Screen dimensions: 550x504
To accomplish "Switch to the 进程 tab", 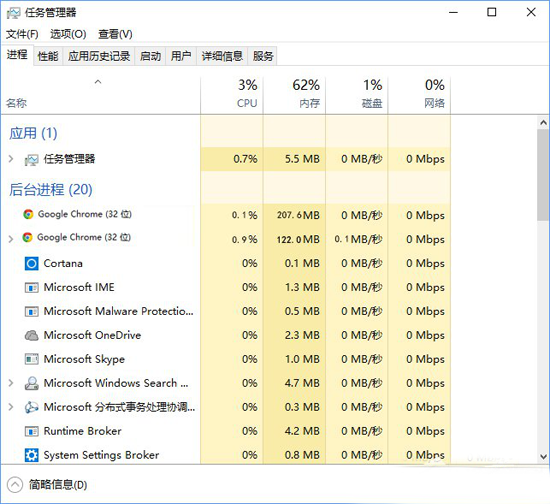I will (x=17, y=55).
